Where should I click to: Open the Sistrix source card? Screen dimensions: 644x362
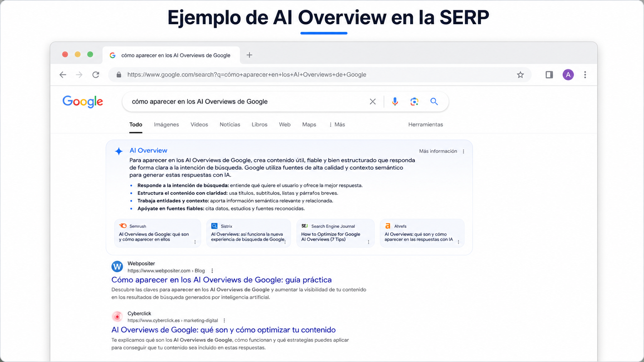point(248,233)
